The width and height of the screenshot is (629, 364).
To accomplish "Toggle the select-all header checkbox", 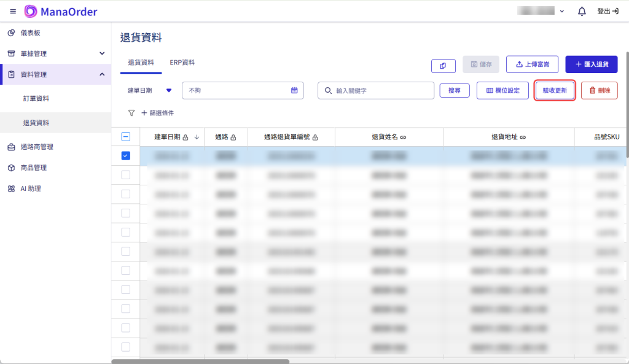I will coord(125,137).
